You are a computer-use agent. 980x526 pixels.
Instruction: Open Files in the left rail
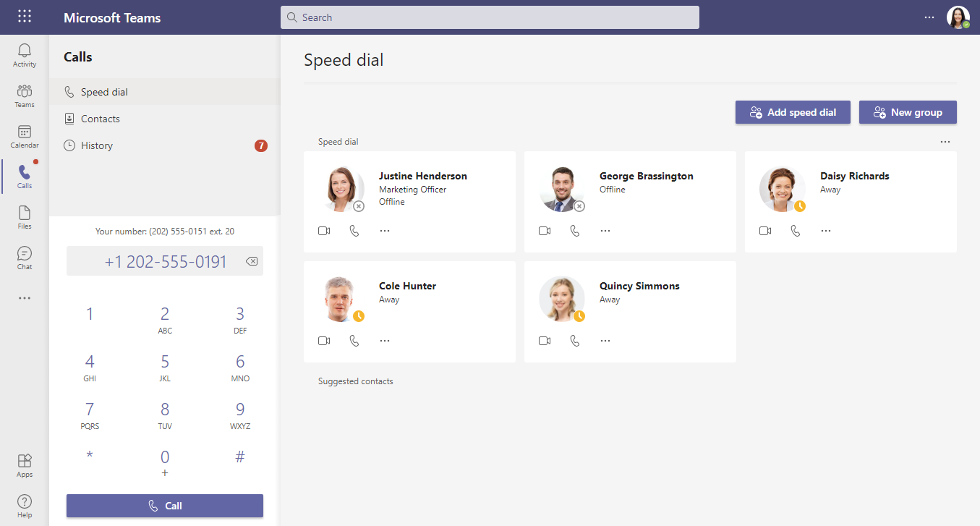point(25,217)
